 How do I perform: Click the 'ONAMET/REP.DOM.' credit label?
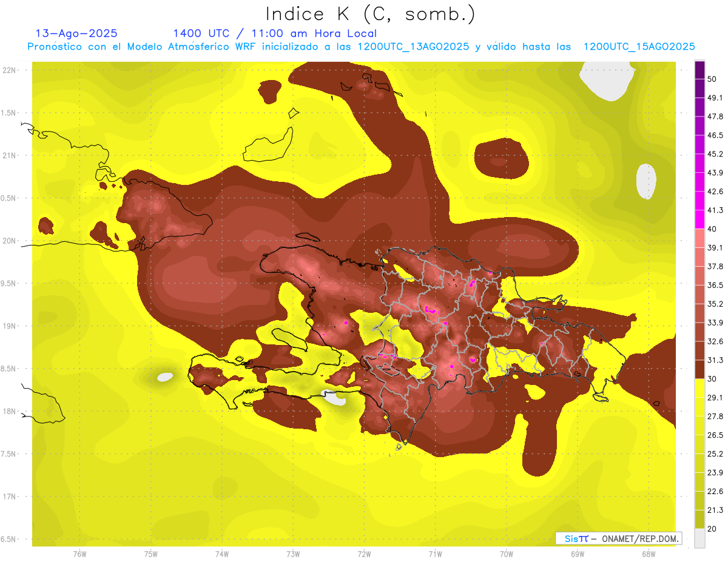coord(641,538)
